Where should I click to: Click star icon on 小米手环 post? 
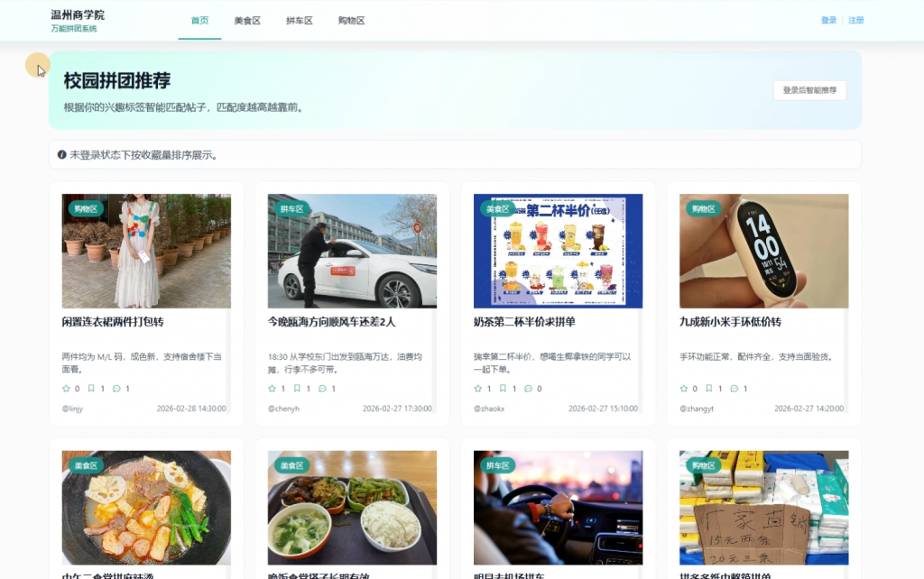684,389
